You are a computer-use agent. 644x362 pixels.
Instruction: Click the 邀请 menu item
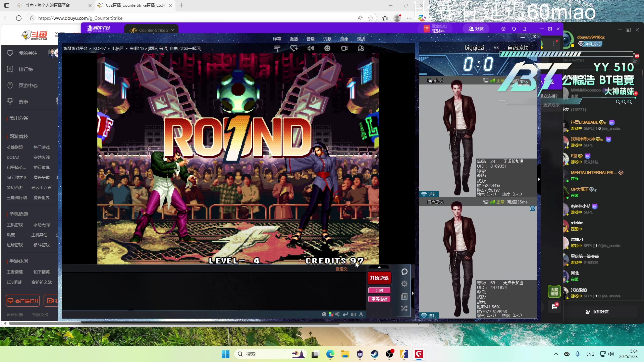point(294,39)
